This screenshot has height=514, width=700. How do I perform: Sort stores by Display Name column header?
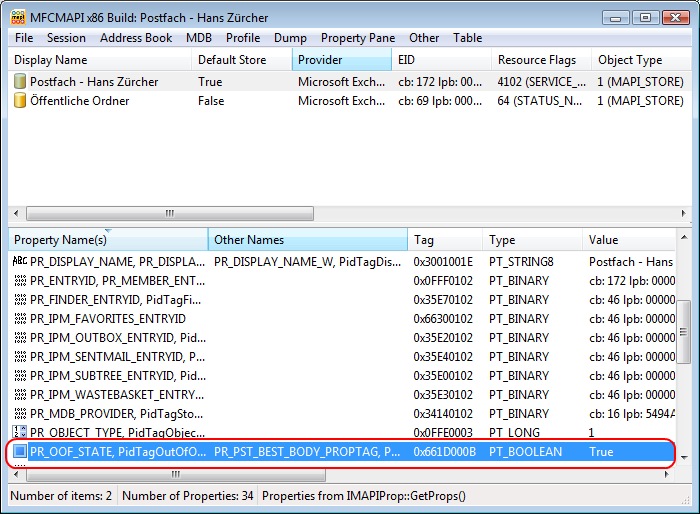pos(100,60)
